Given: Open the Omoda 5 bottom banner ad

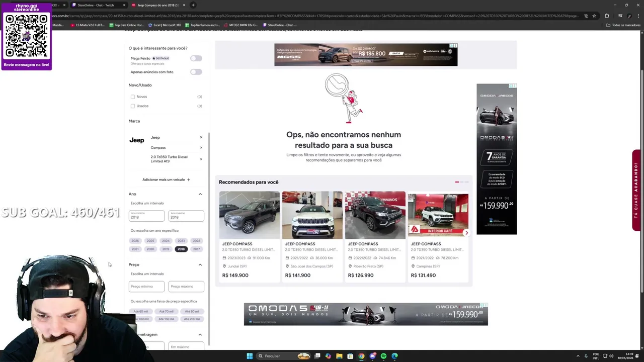Looking at the screenshot, I should 366,314.
